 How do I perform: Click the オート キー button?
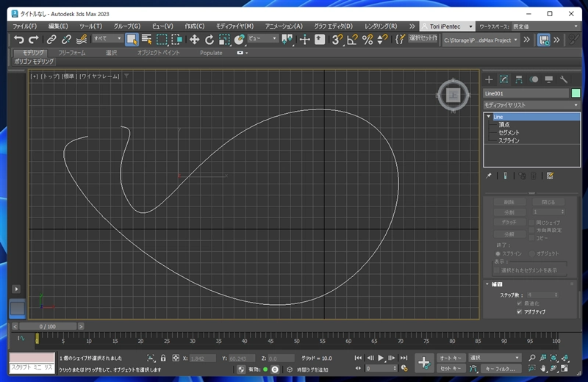pos(451,358)
